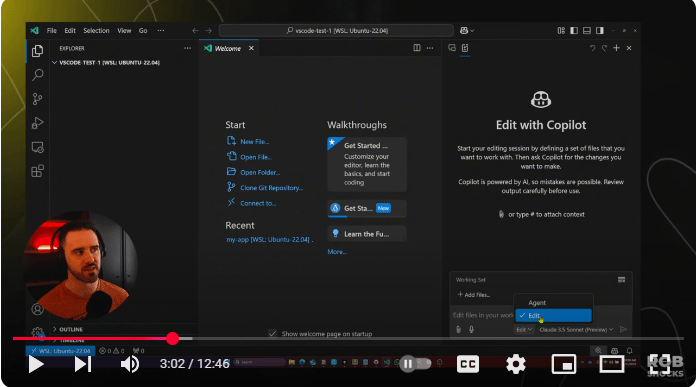This screenshot has height=387, width=700.
Task: Toggle secondary side bar layout icon
Action: (x=600, y=30)
